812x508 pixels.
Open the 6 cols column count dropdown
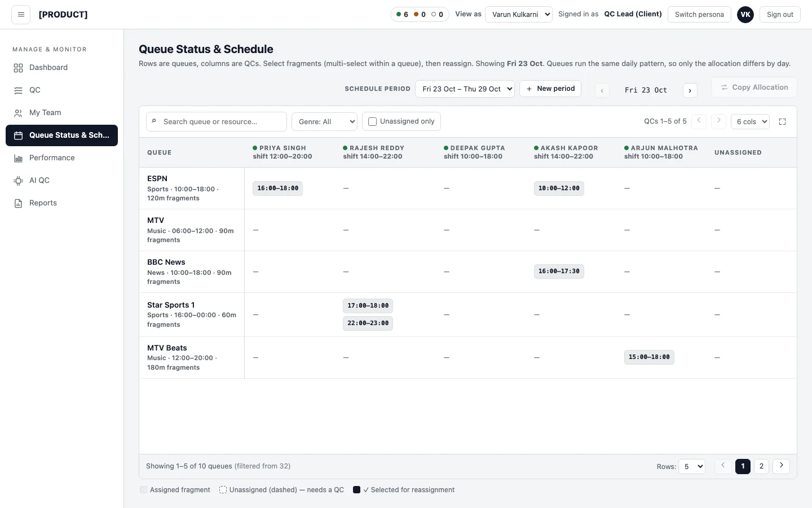tap(750, 122)
